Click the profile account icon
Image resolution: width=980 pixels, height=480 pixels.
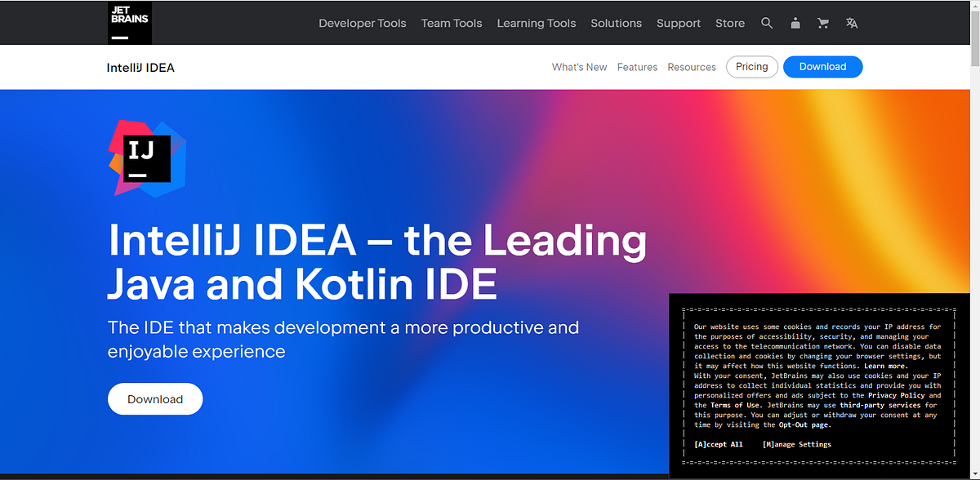tap(795, 23)
